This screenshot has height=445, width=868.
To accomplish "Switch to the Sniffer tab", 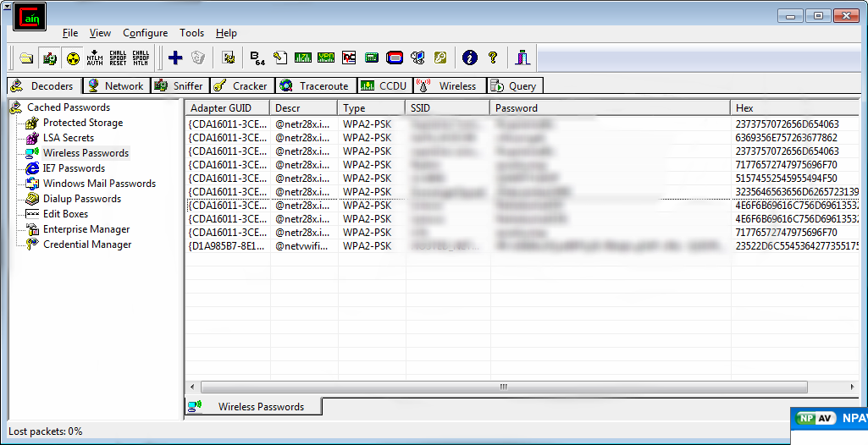I will 180,85.
